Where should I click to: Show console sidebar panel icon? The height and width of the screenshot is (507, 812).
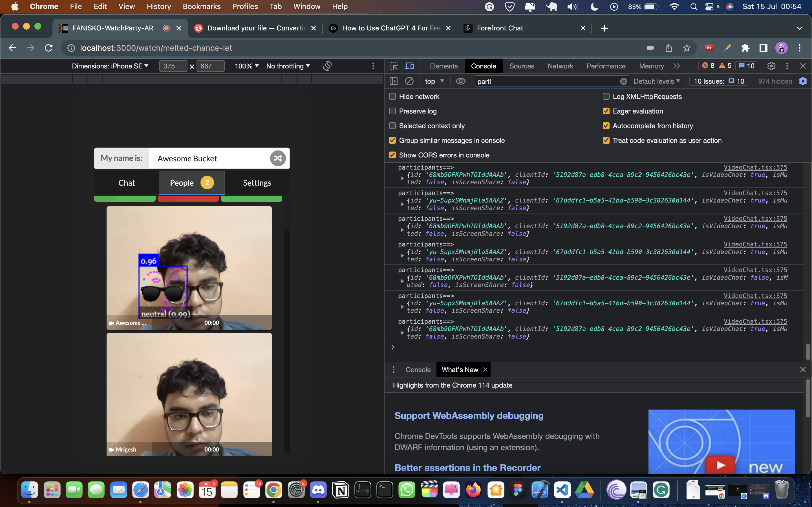[393, 81]
